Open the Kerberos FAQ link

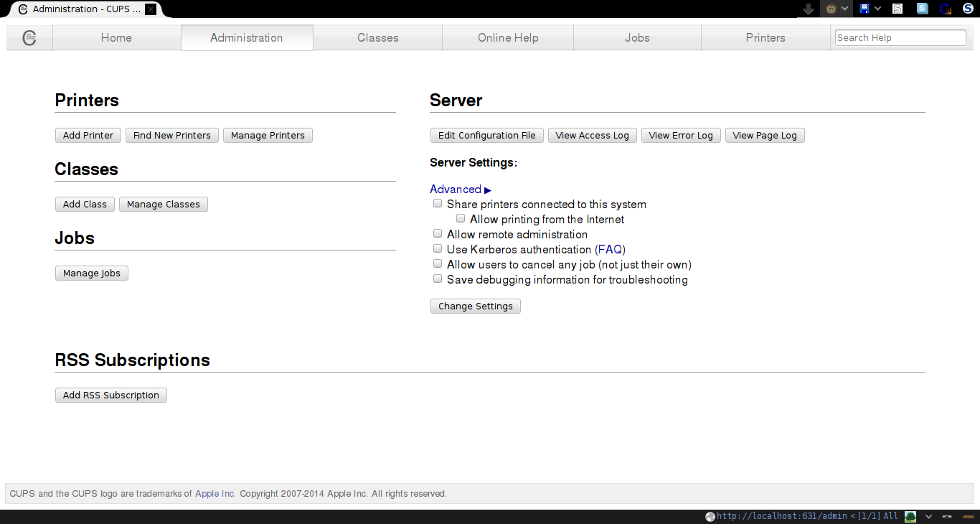tap(611, 250)
